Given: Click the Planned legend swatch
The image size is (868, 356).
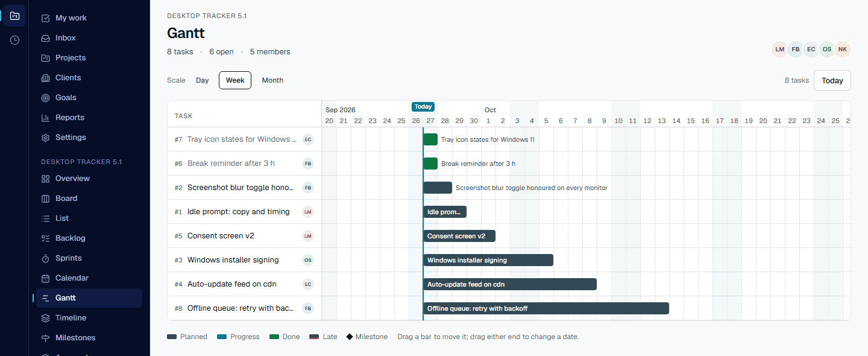Looking at the screenshot, I should coord(172,337).
